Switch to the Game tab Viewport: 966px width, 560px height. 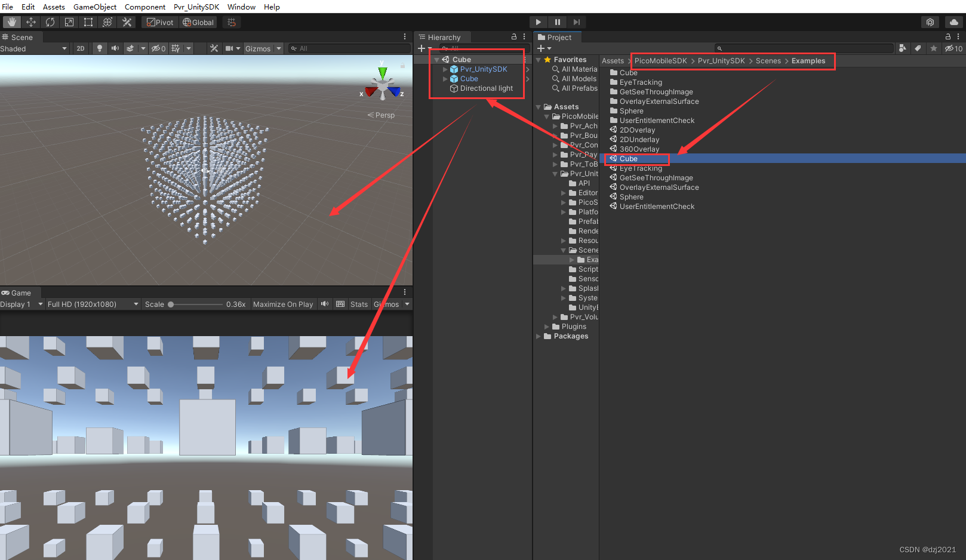[x=19, y=293]
